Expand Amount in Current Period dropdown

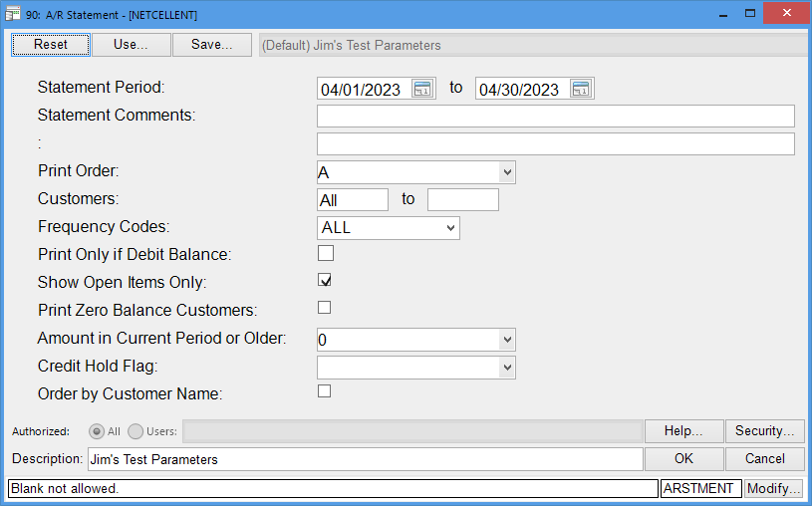point(507,340)
